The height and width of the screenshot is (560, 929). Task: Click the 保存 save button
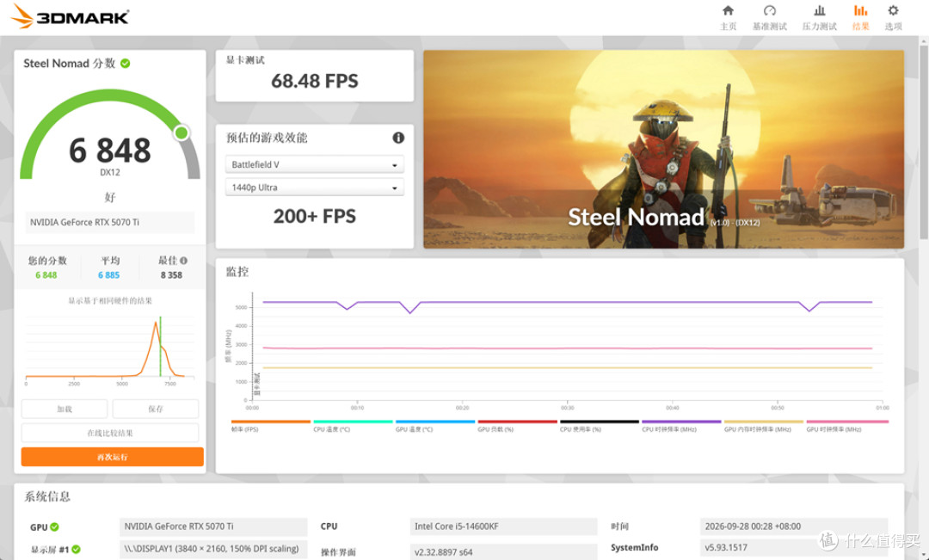(155, 409)
